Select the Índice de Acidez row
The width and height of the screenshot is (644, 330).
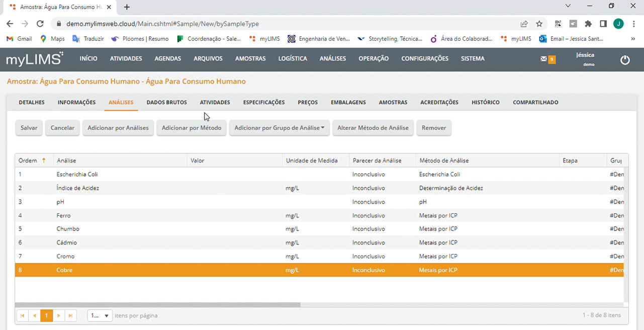click(x=319, y=188)
